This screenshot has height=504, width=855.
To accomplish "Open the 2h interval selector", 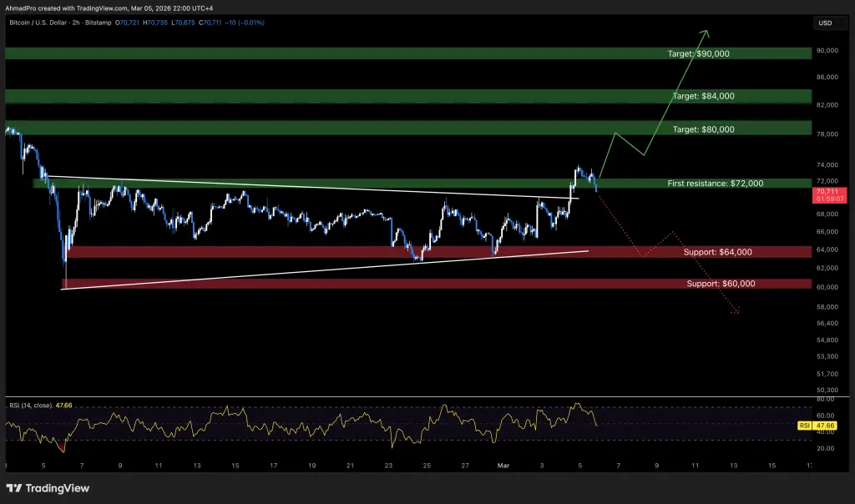I will (74, 23).
